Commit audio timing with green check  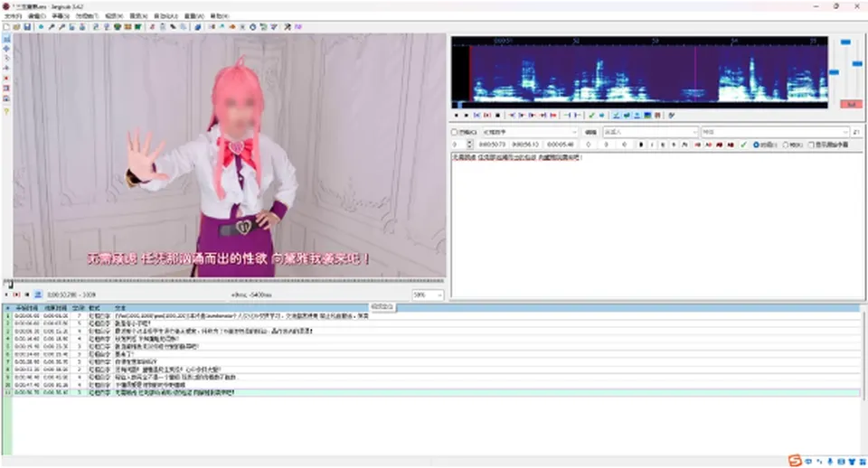point(591,115)
